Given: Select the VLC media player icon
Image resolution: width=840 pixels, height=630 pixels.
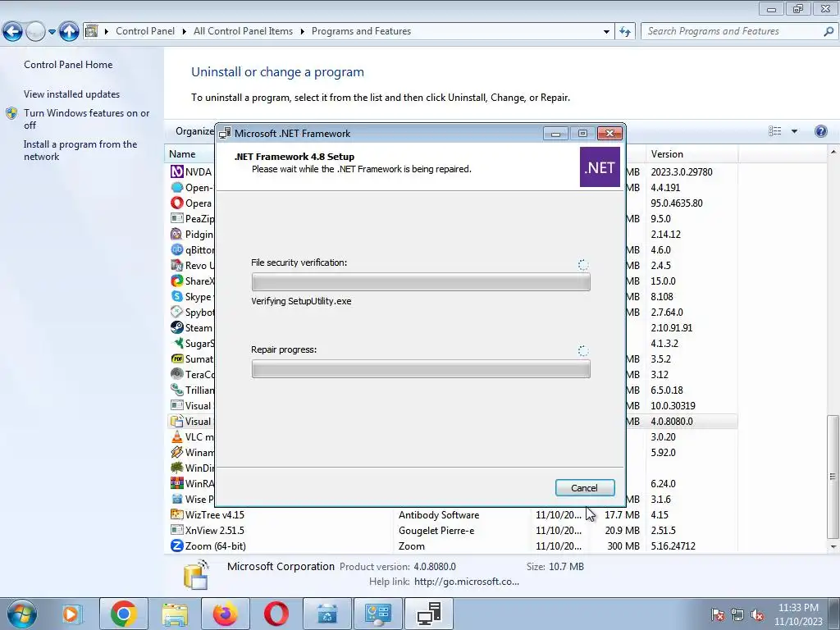Looking at the screenshot, I should 177,436.
